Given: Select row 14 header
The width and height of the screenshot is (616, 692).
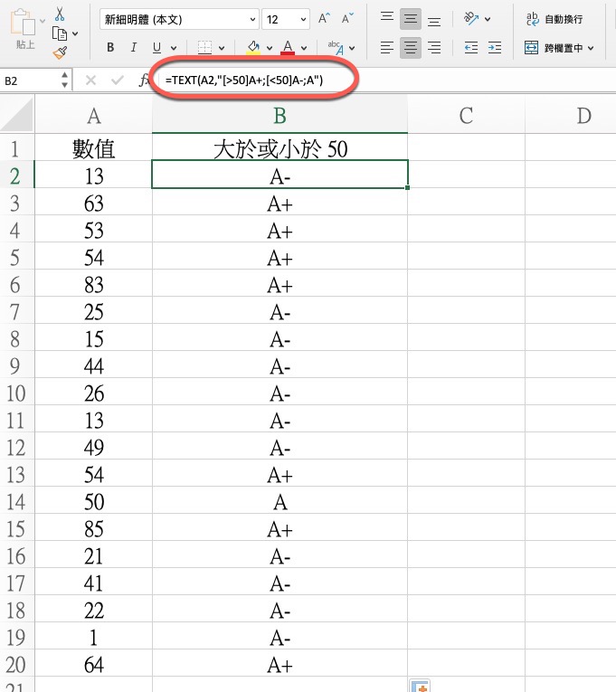Looking at the screenshot, I should 17,502.
